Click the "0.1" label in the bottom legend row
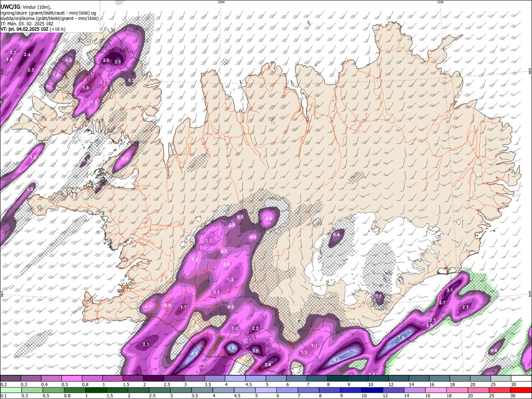The height and width of the screenshot is (399, 532). 3,396
